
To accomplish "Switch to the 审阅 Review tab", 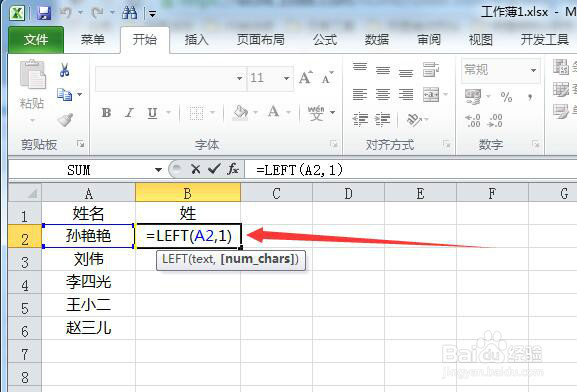I will coord(429,39).
